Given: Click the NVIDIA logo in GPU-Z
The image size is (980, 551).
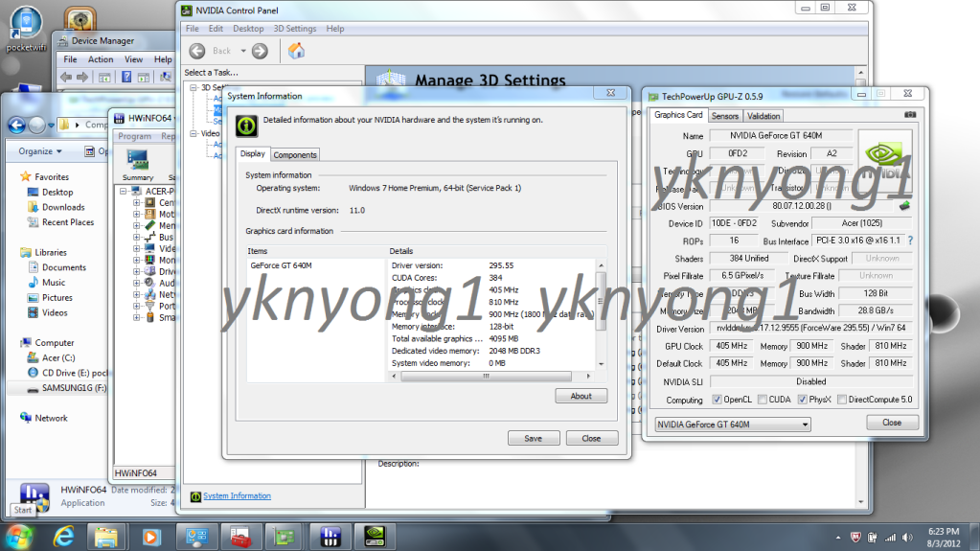Looking at the screenshot, I should (x=885, y=161).
